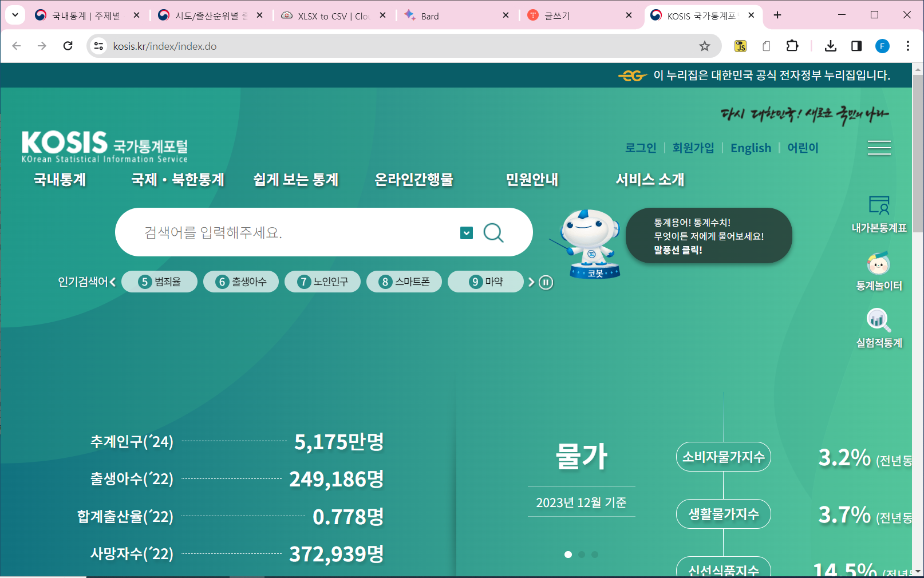924x578 pixels.
Task: Open Chrome three-dot menu
Action: 907,46
